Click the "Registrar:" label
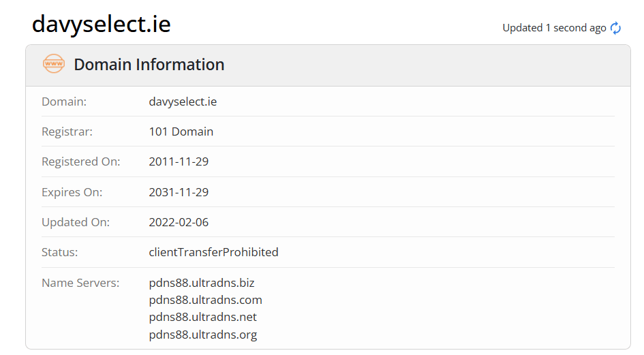The height and width of the screenshot is (355, 644). (67, 132)
